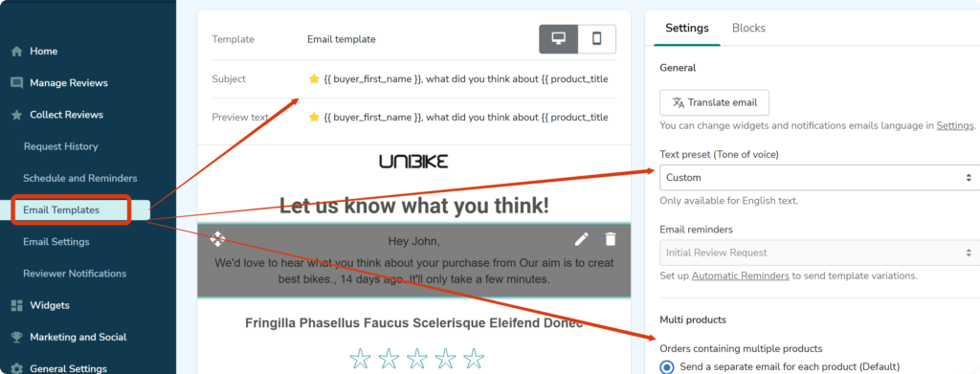Open Widgets menu item
This screenshot has width=980, height=374.
click(x=50, y=305)
